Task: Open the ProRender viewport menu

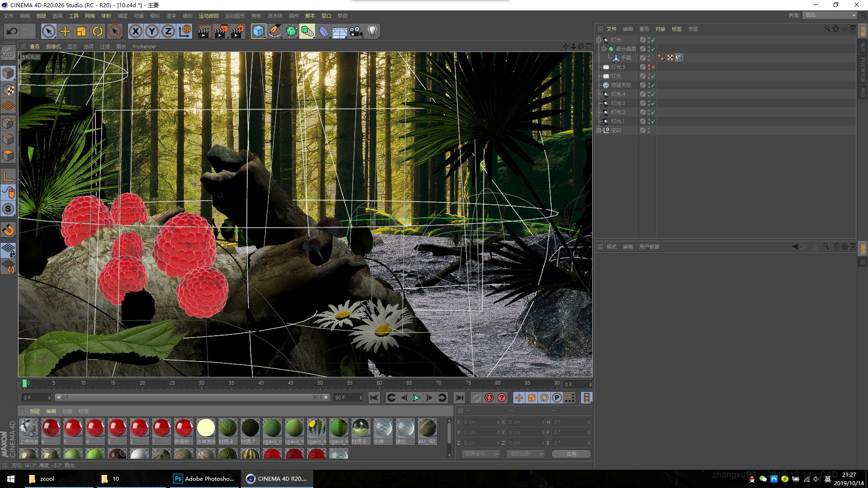Action: pyautogui.click(x=144, y=47)
